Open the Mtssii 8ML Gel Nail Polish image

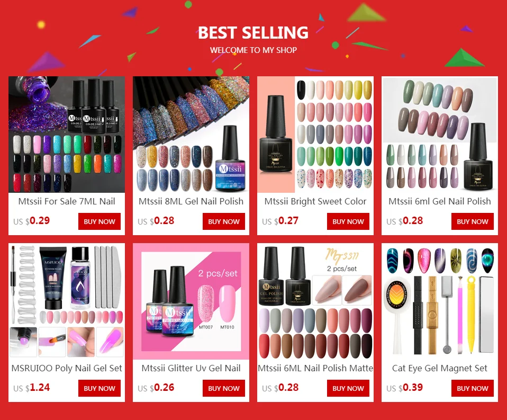pyautogui.click(x=191, y=135)
